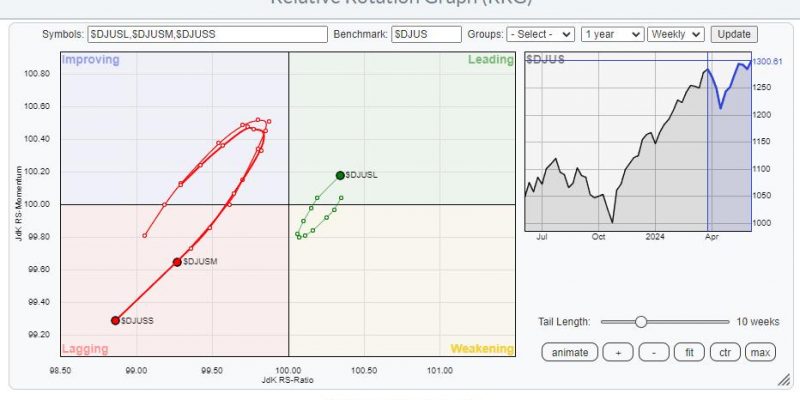Screen dimensions: 800x400
Task: Click the ctr center button
Action: coord(724,352)
